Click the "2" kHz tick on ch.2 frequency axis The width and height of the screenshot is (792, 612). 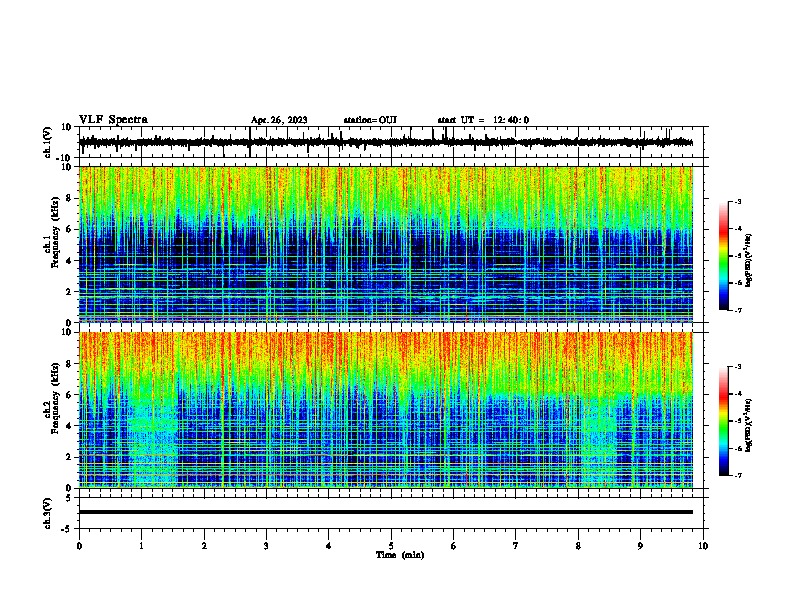pos(70,457)
